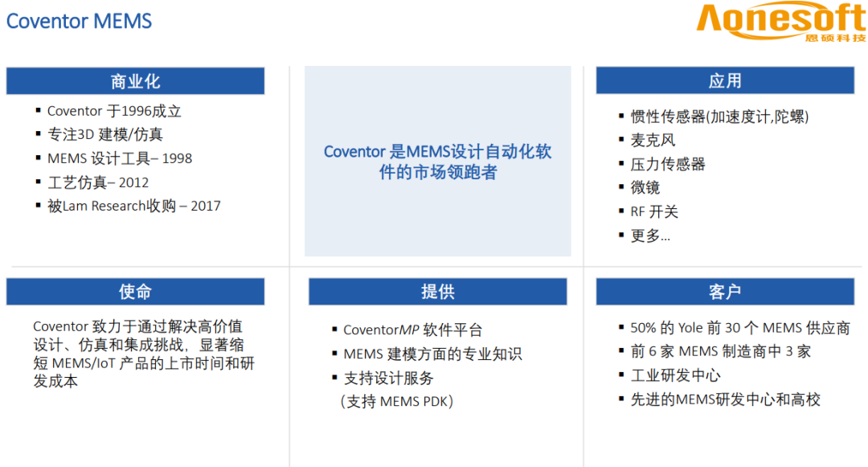Select bullet '惯性传感器(加速度计,陀螺)'

pyautogui.click(x=719, y=117)
